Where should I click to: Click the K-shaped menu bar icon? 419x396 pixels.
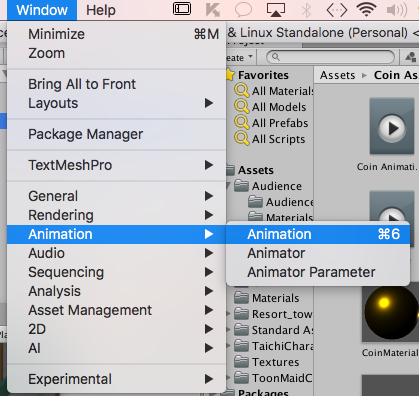click(212, 9)
